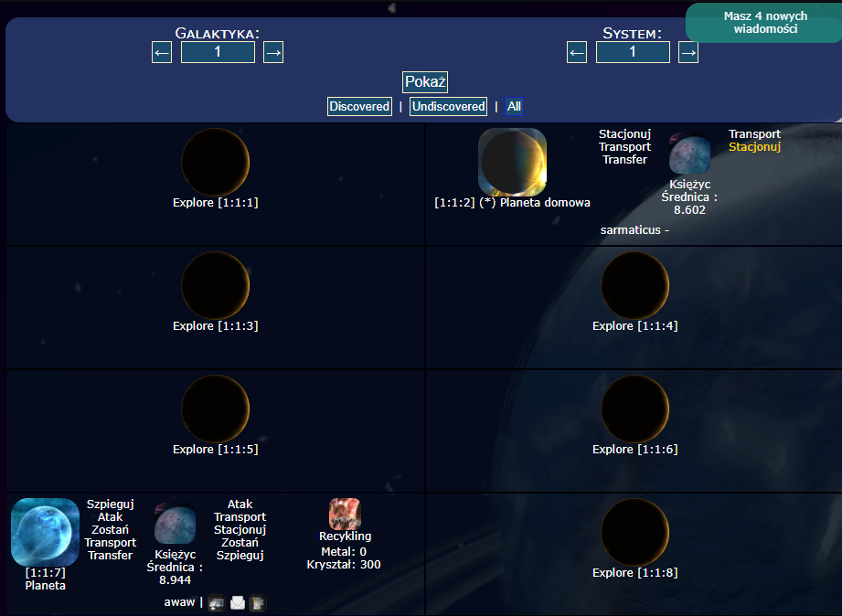Click the last small icon after awaw

(258, 603)
